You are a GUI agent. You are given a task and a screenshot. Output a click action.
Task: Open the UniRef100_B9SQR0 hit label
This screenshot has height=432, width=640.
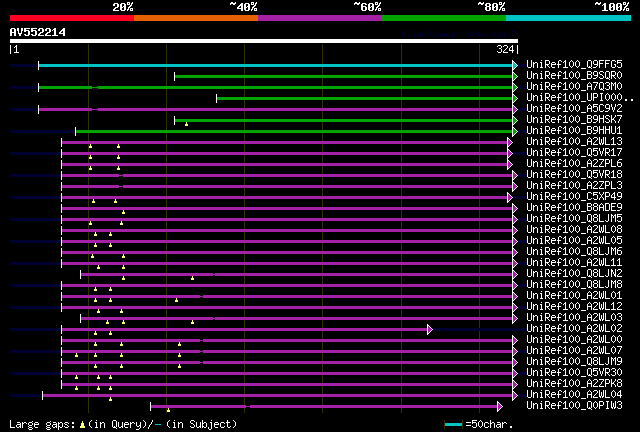(x=574, y=75)
